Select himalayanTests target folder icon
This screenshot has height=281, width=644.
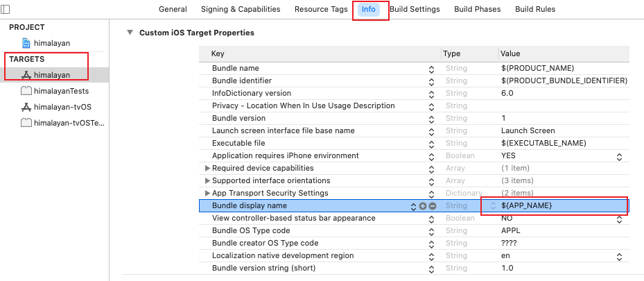coord(26,91)
